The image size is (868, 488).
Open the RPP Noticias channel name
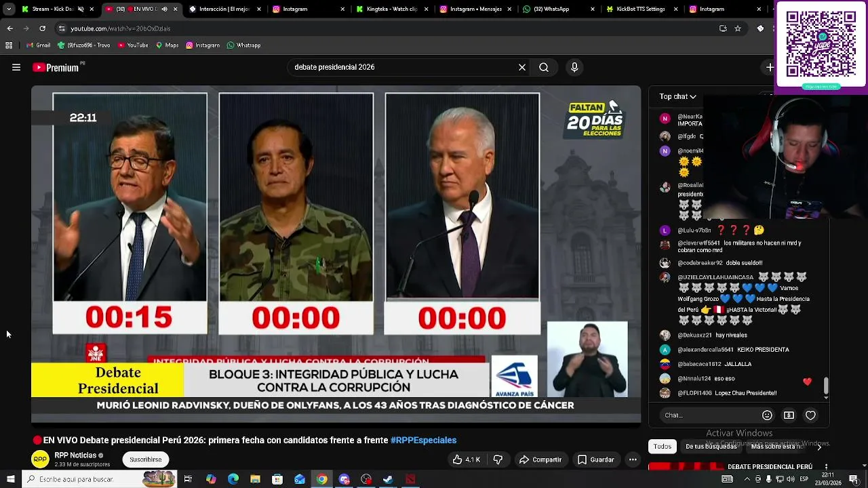[x=75, y=455]
